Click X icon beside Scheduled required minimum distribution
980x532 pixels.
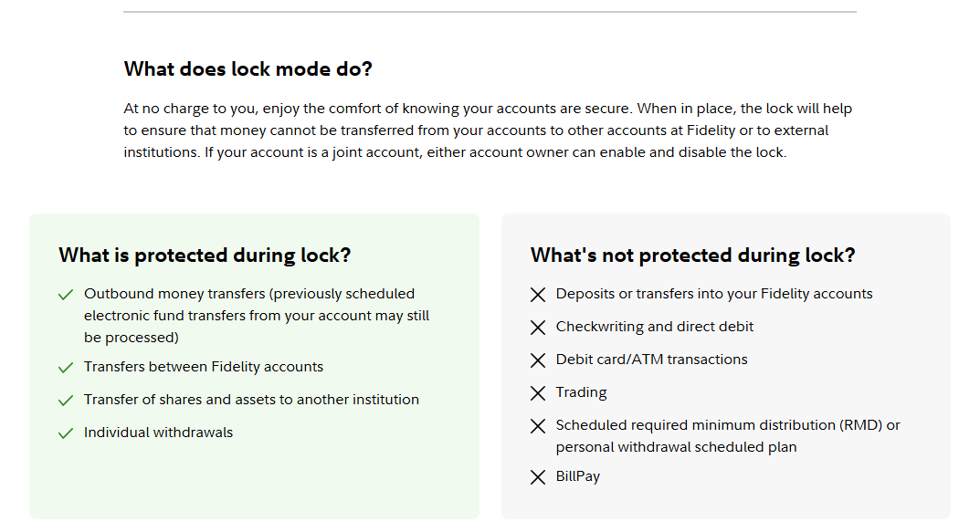538,426
